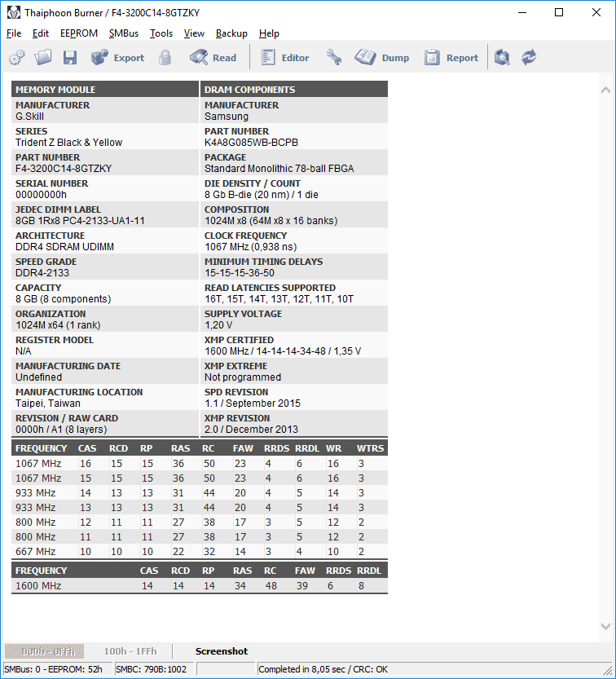616x679 pixels.
Task: Open a file with the folder icon
Action: tap(43, 57)
